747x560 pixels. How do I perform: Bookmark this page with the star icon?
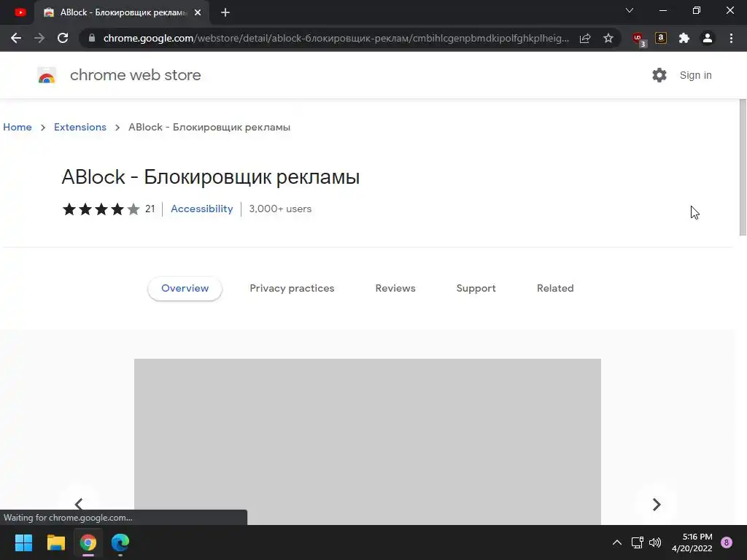[608, 38]
